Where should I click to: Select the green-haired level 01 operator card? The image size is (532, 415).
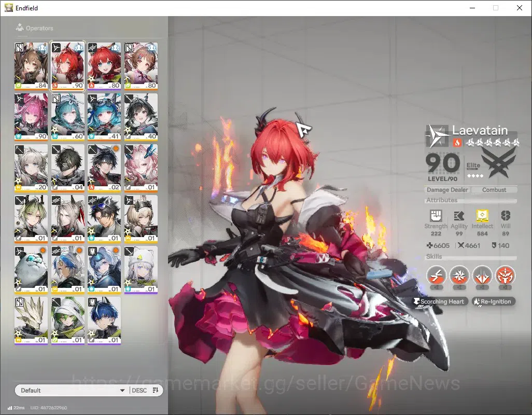click(x=31, y=219)
